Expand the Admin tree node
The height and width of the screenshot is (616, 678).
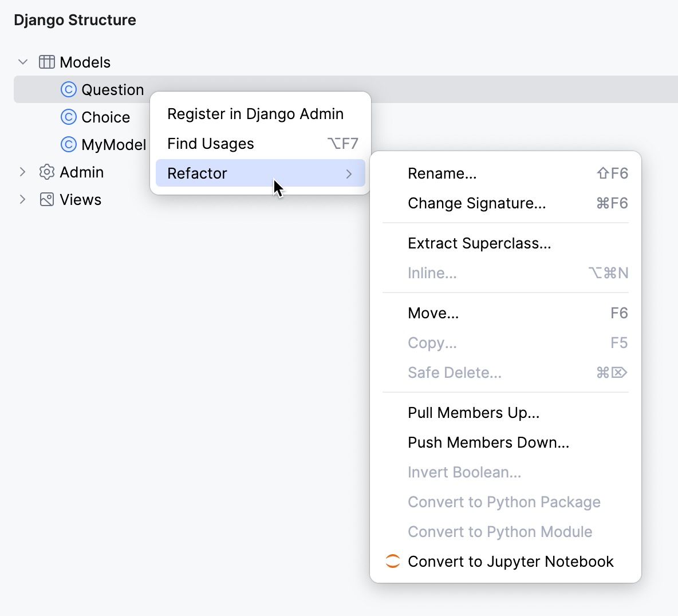click(22, 172)
